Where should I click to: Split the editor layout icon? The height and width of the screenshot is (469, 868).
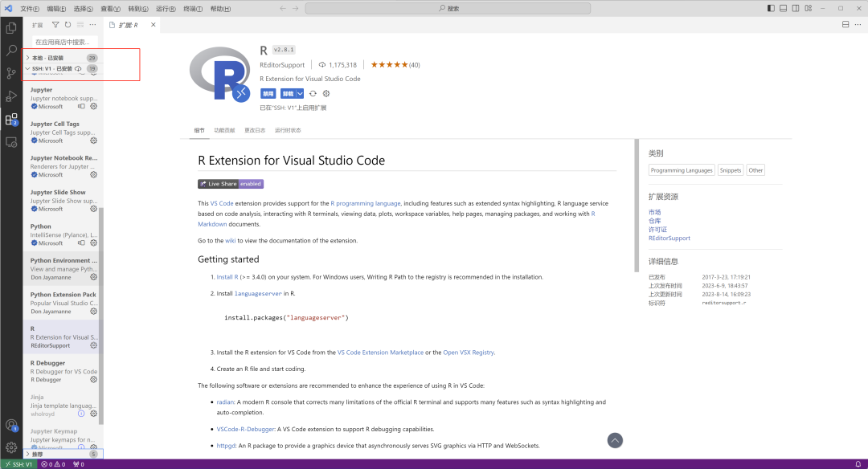click(x=845, y=24)
